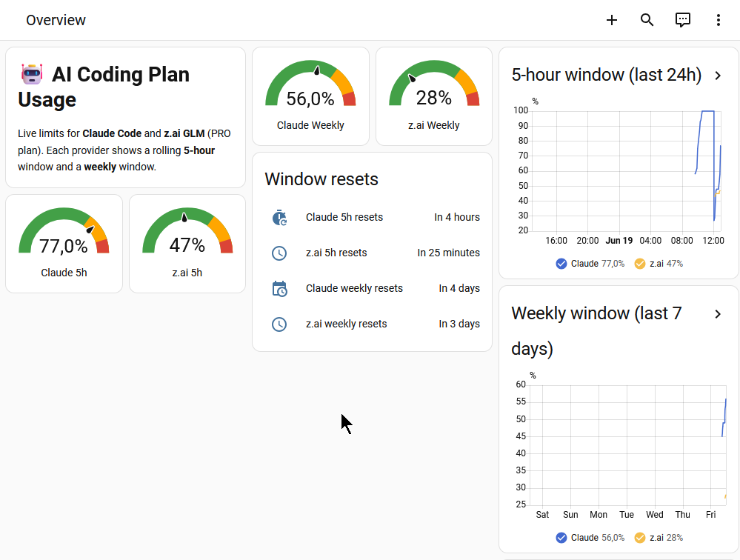
Task: Open the z.ai Weekly gauge card
Action: [x=434, y=96]
